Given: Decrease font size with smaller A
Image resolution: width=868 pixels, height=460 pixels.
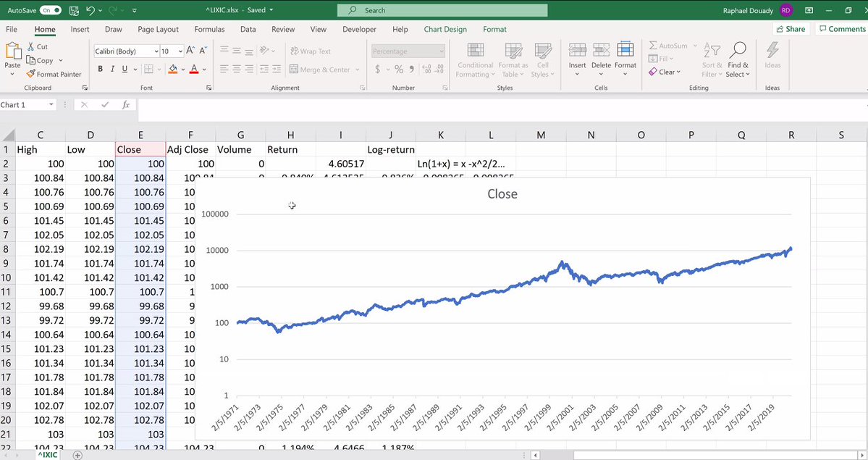Looking at the screenshot, I should (x=203, y=51).
